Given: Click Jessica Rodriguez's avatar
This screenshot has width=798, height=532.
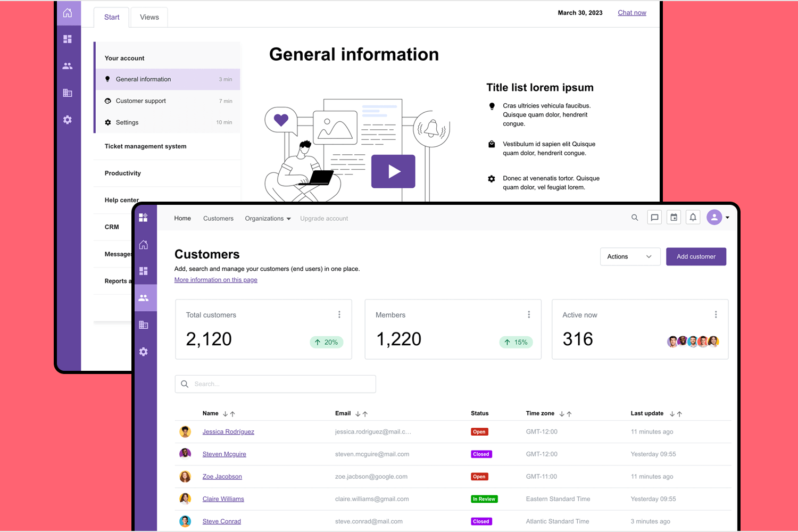Looking at the screenshot, I should tap(185, 431).
